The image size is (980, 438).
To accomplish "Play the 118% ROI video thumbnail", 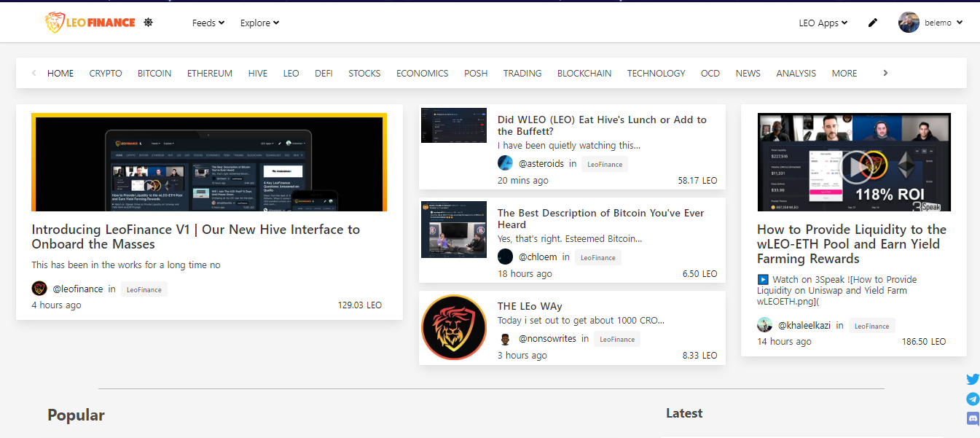I will point(854,162).
